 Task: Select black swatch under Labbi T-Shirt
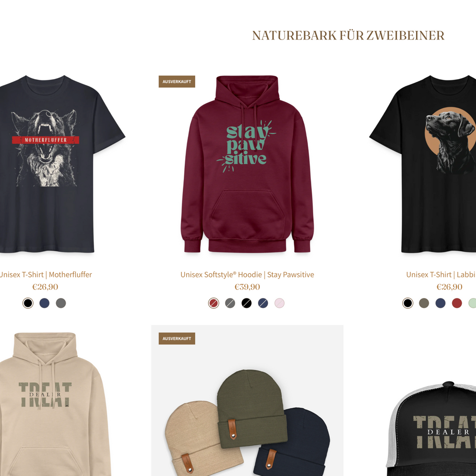click(x=408, y=303)
